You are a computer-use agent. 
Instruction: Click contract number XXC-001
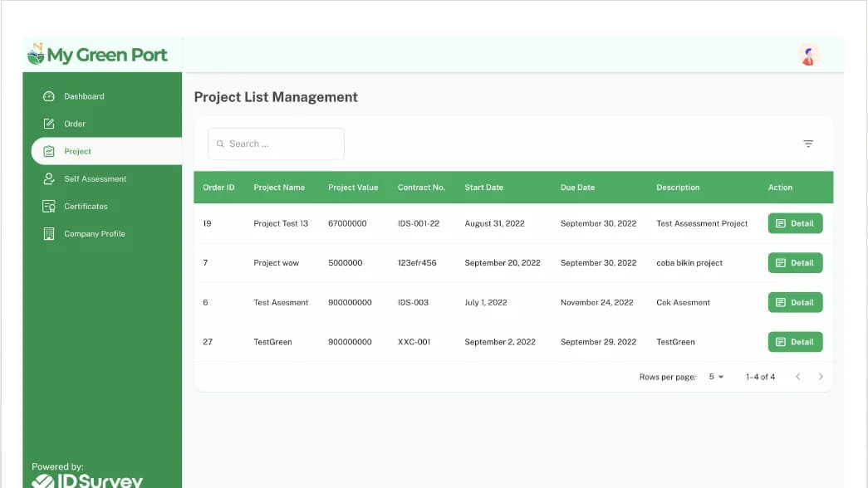[414, 342]
